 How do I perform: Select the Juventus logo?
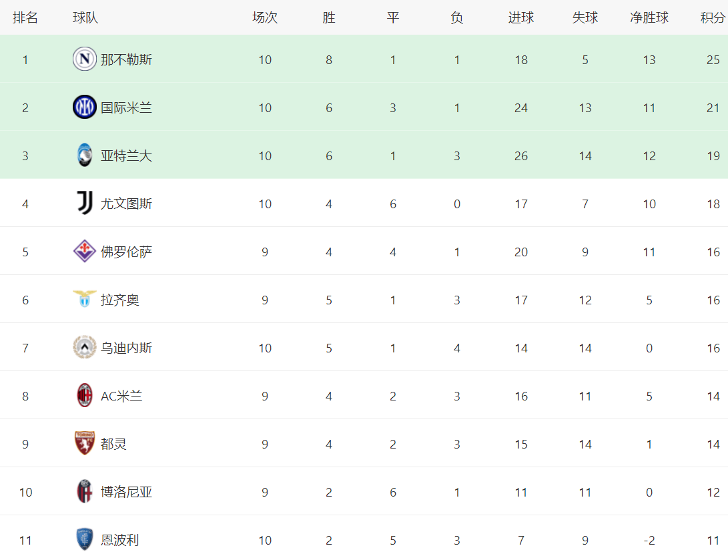(85, 203)
